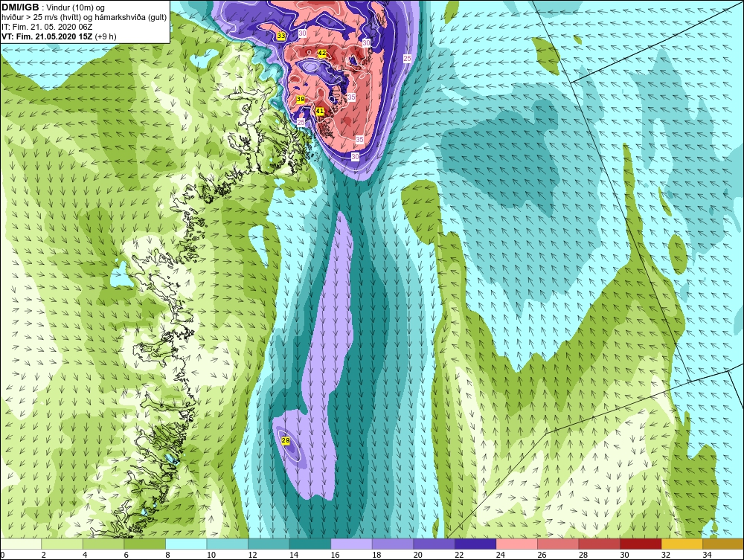The height and width of the screenshot is (560, 744).
Task: Select the 4–6 m/s green legend swatch
Action: click(103, 544)
